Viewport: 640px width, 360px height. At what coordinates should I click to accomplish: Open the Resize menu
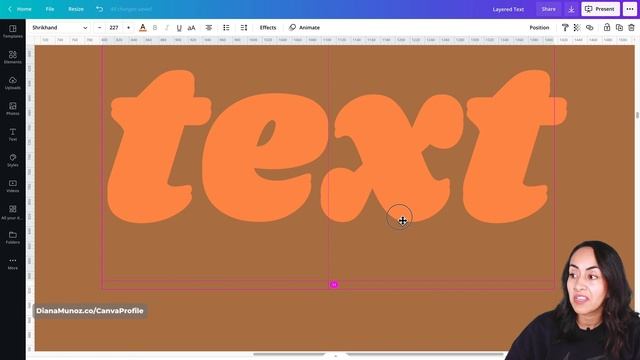(x=76, y=9)
